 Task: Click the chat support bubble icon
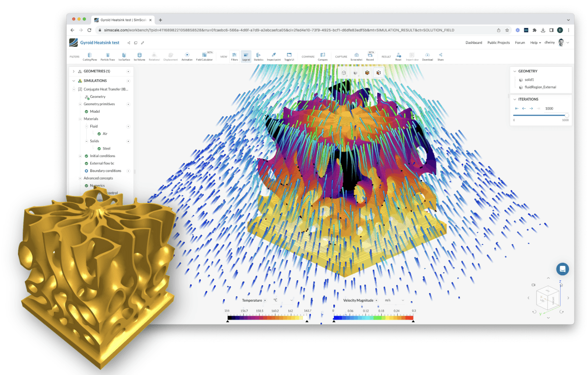[x=563, y=269]
